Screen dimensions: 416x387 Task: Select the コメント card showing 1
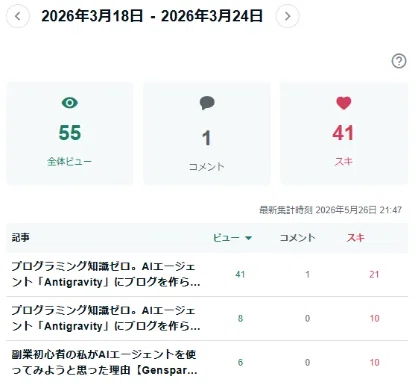(x=207, y=133)
